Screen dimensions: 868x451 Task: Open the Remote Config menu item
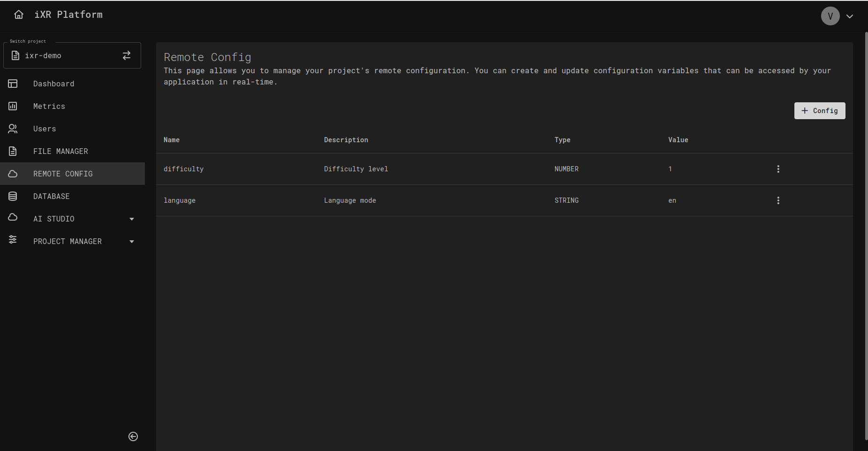63,174
